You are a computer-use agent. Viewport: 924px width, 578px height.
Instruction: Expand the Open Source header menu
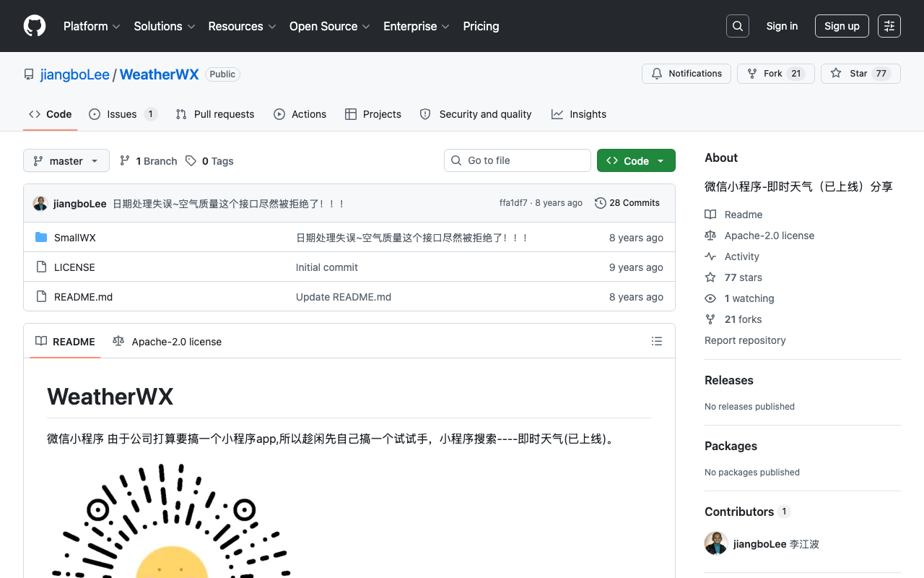tap(330, 26)
